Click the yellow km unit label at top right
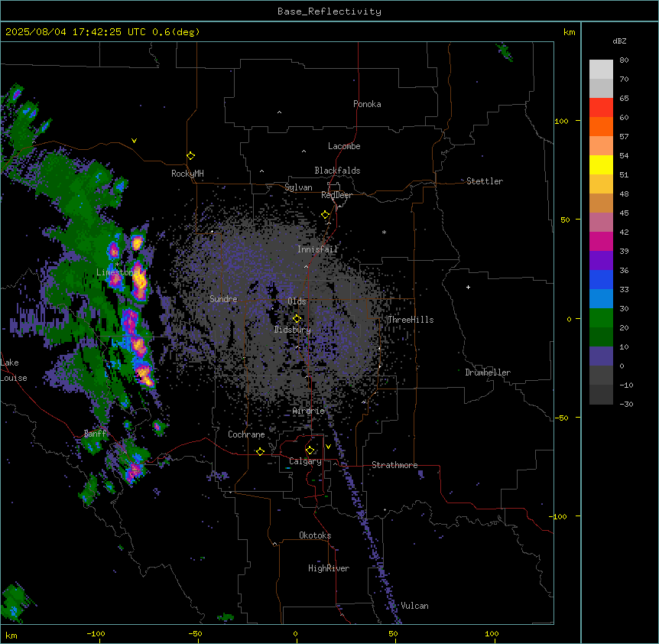This screenshot has width=659, height=644. pos(569,32)
